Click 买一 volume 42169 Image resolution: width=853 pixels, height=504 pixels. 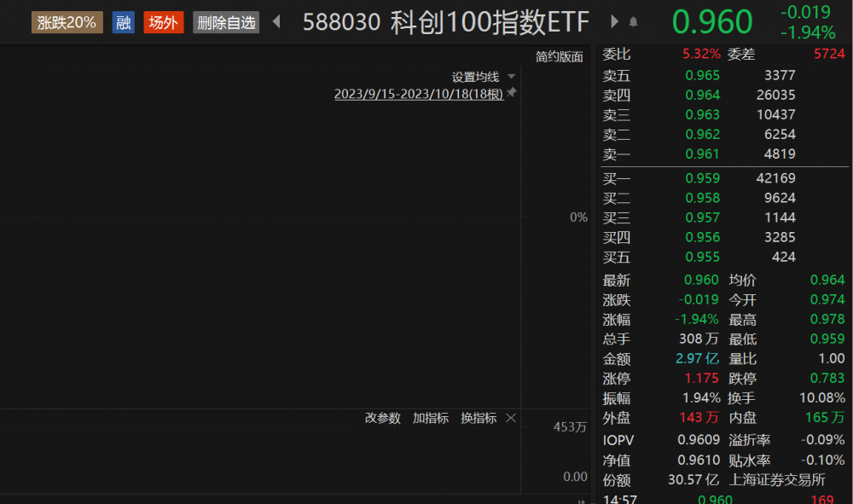(775, 177)
